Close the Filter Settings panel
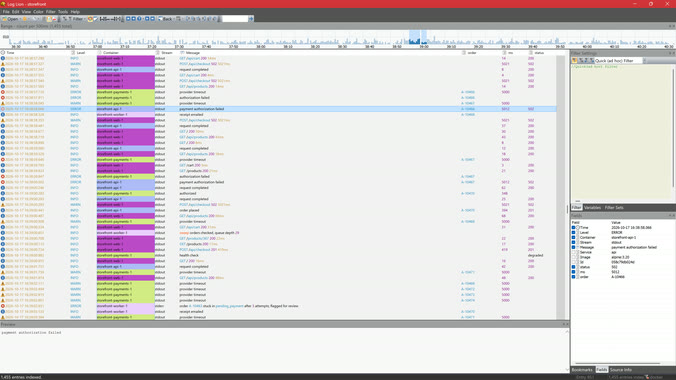Screen dimensions: 676x380 point(673,53)
